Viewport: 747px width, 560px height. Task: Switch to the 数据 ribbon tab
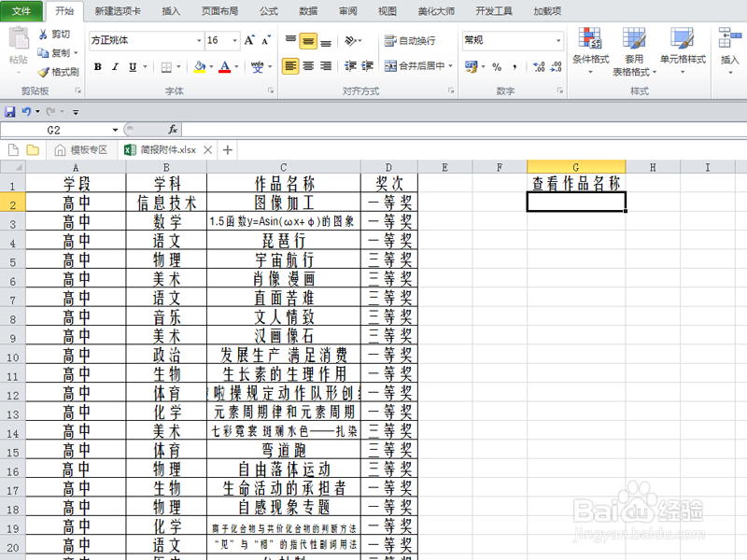click(x=308, y=11)
